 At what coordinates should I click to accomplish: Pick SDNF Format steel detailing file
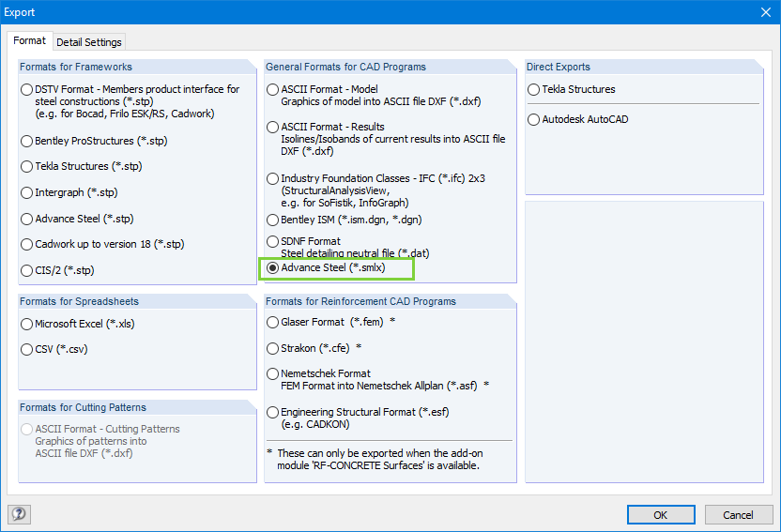coord(273,241)
